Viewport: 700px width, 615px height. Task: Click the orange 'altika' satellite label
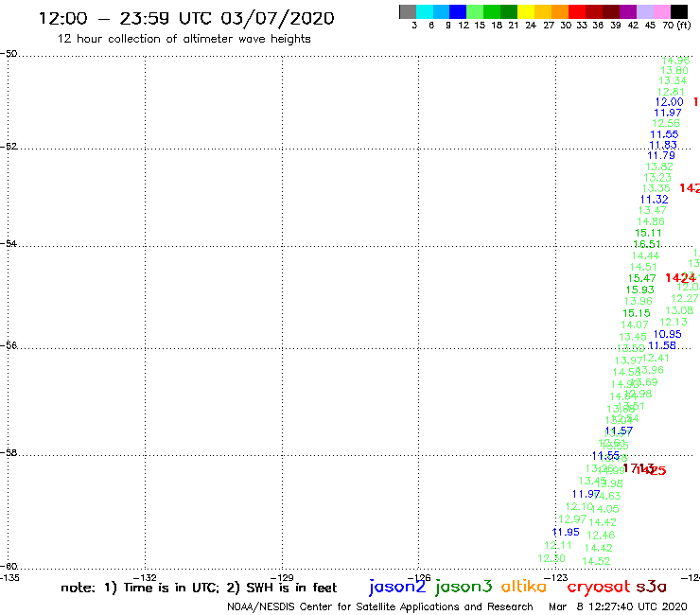[x=524, y=587]
